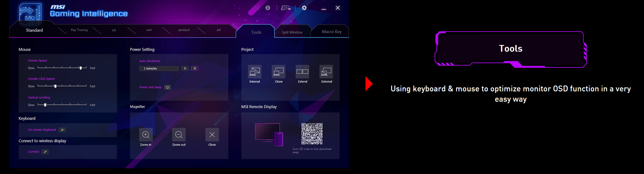Switch to the qwdasd profile tab
This screenshot has width=644, height=174.
click(184, 30)
